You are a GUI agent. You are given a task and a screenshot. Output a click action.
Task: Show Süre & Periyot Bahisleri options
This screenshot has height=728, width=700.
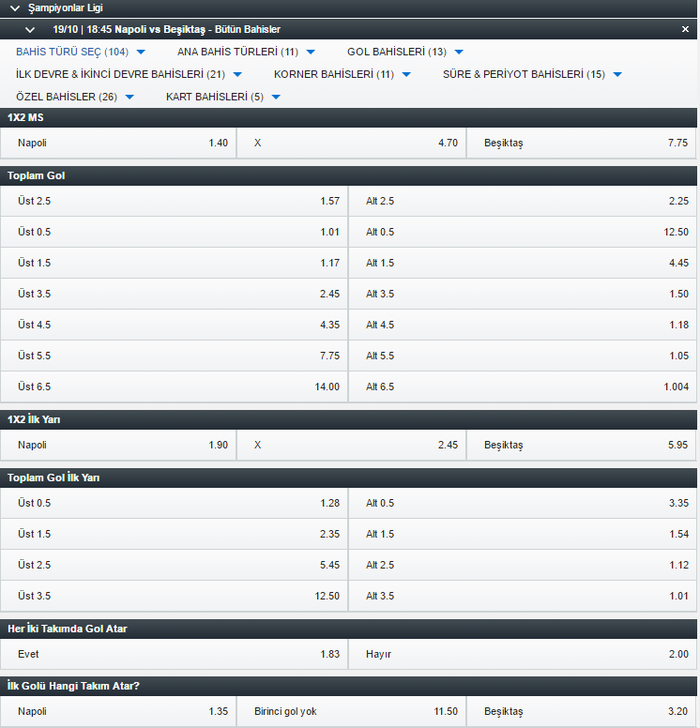point(532,74)
